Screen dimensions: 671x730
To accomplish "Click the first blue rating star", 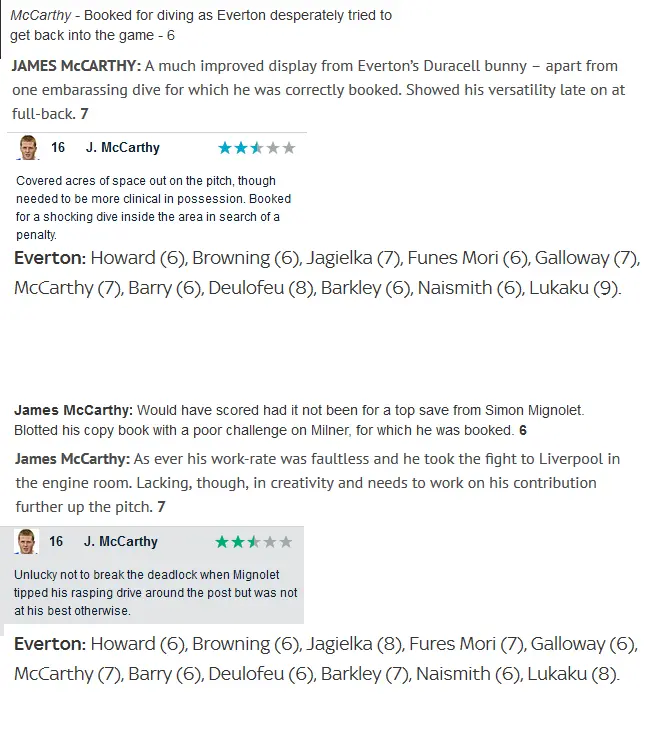I will (x=225, y=148).
